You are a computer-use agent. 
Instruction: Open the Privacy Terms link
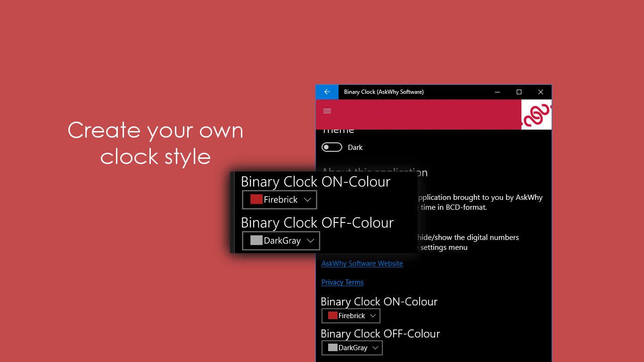[342, 282]
